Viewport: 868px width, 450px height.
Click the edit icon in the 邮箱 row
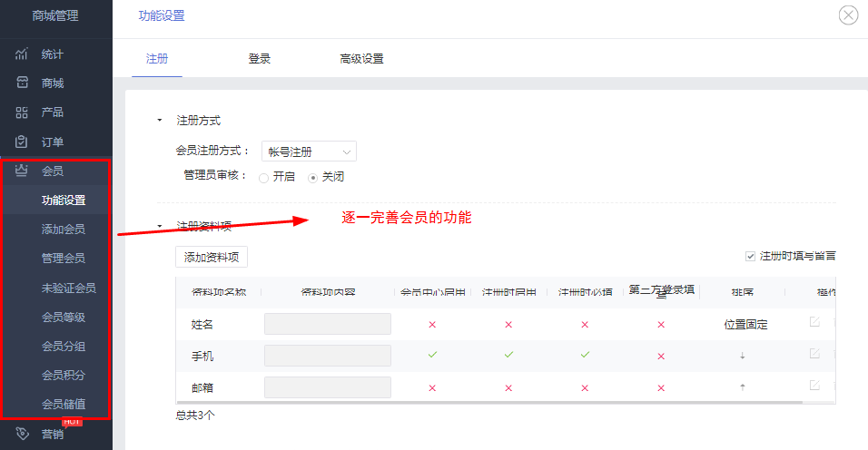[x=814, y=386]
